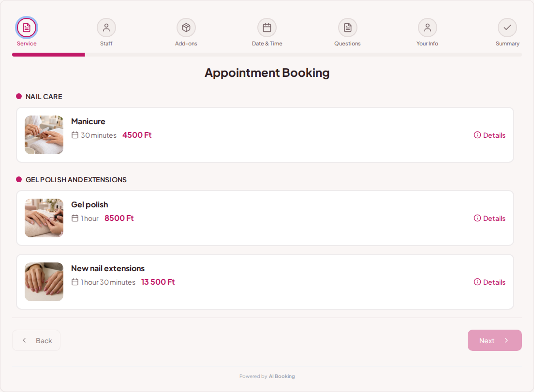Open the AI Booking link in footer

click(x=282, y=376)
